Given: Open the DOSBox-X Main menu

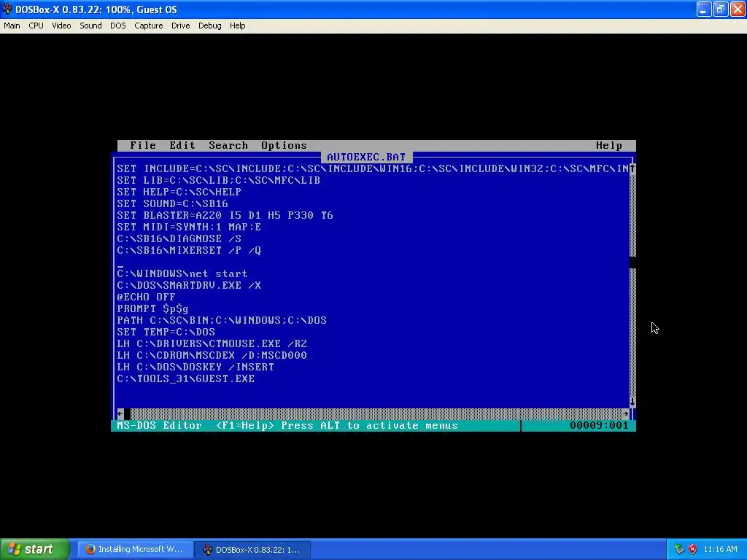Looking at the screenshot, I should tap(12, 26).
